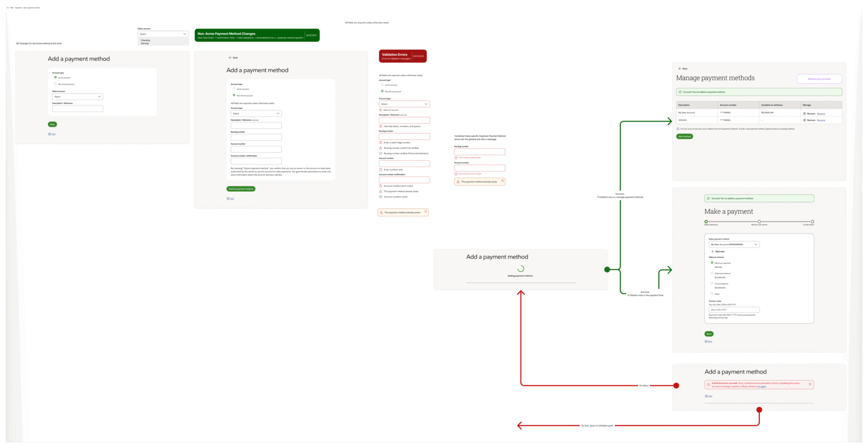This screenshot has width=868, height=448.
Task: Click the success checkmark in the green banner
Action: click(680, 92)
